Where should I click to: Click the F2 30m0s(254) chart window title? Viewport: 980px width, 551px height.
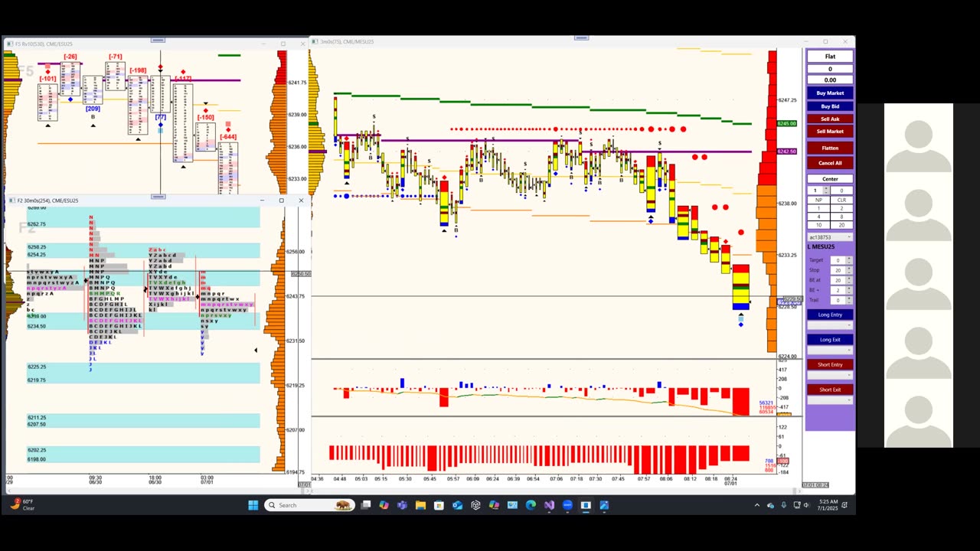[47, 201]
